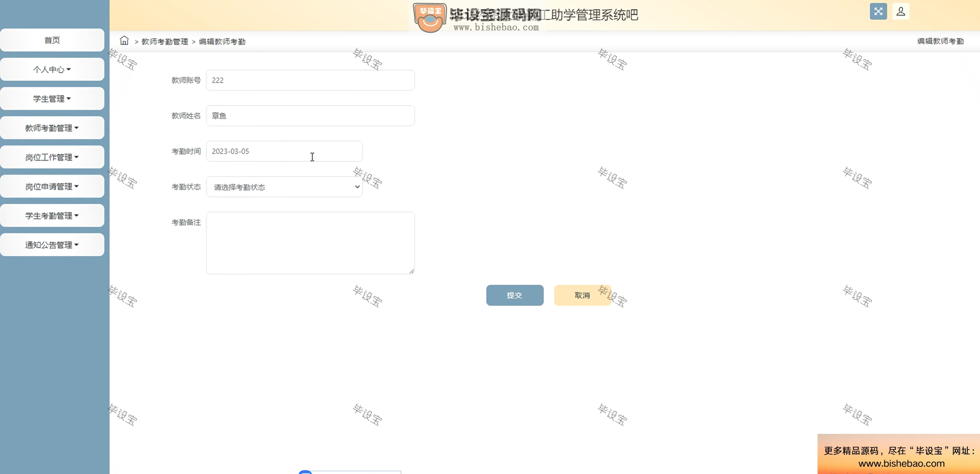
Task: Open 教师考勤管理 breadcrumb link
Action: 165,42
